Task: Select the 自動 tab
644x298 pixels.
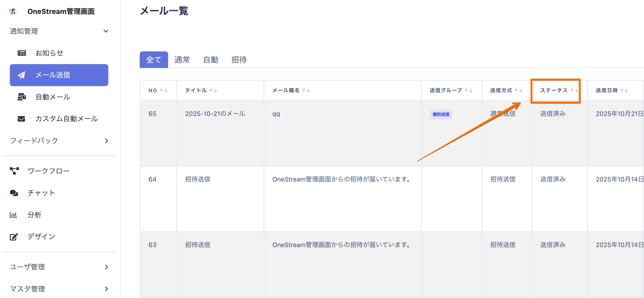Action: [211, 60]
